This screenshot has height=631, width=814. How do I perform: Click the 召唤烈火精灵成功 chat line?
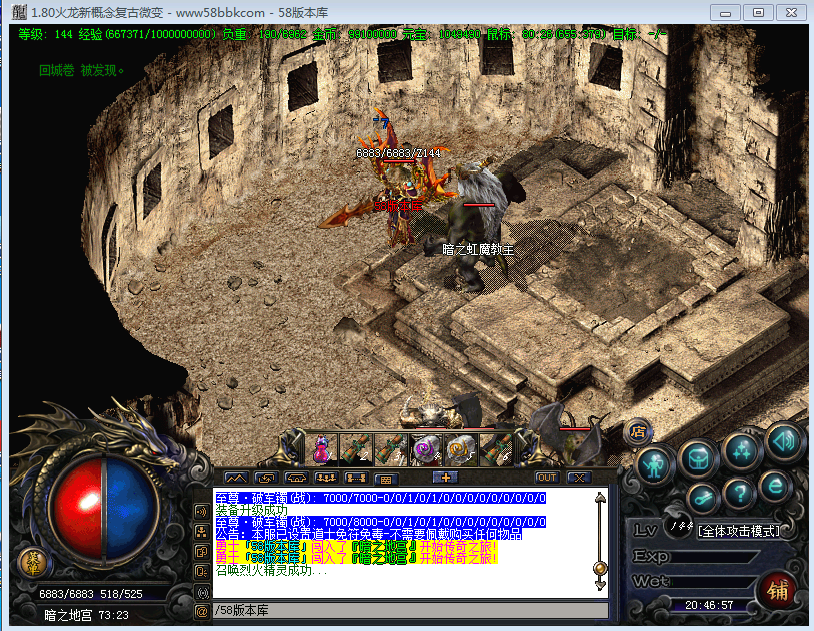tap(272, 571)
